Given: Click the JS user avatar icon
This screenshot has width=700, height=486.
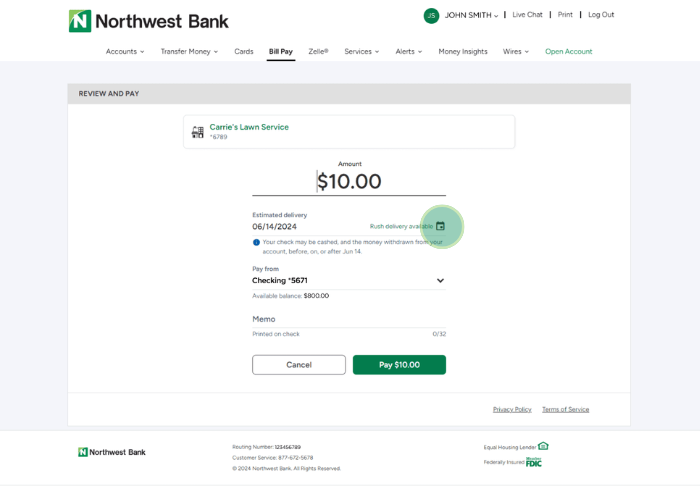Looking at the screenshot, I should coord(431,16).
